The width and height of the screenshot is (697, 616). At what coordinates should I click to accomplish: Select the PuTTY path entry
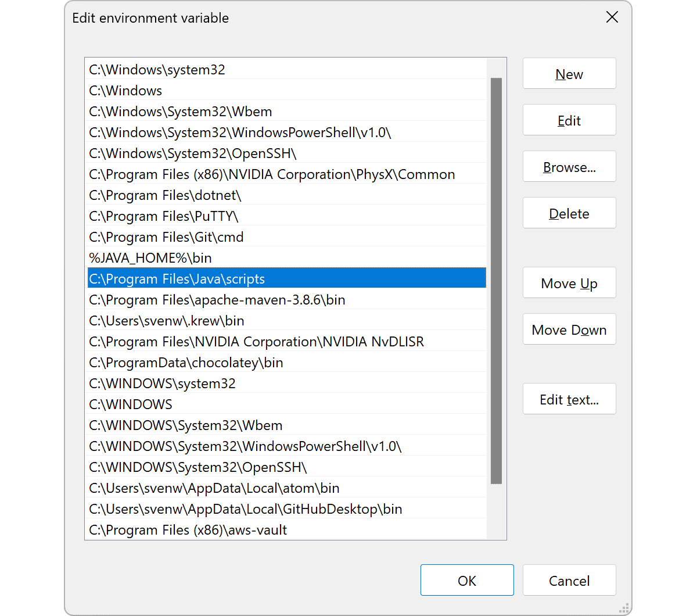164,216
